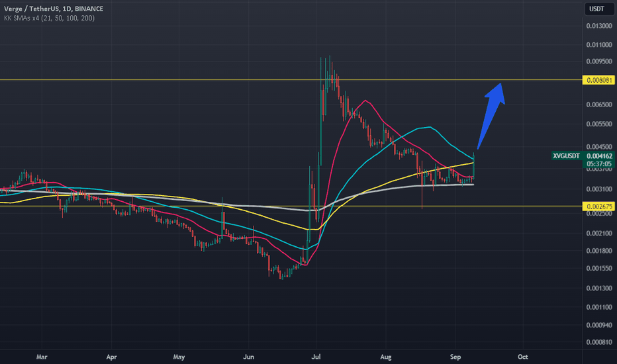
Task: Click the 0.002675 yellow price label
Action: [x=599, y=206]
